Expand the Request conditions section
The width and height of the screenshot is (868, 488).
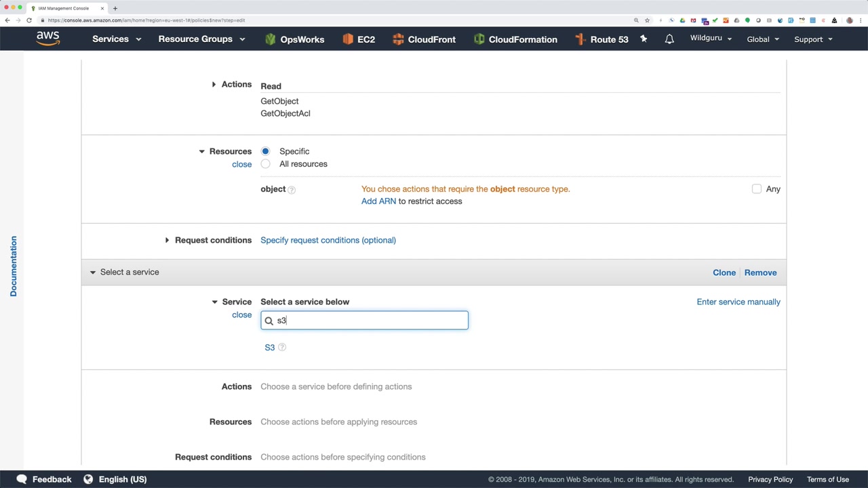(167, 240)
